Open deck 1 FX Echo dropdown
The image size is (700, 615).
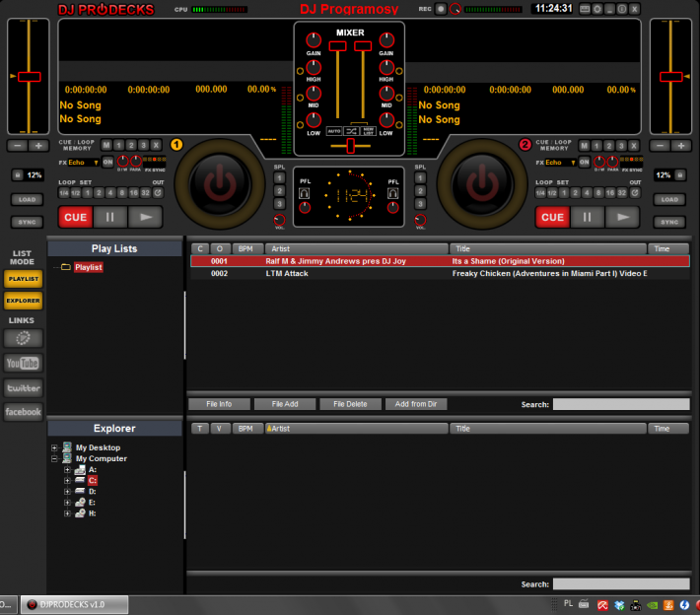coord(84,163)
